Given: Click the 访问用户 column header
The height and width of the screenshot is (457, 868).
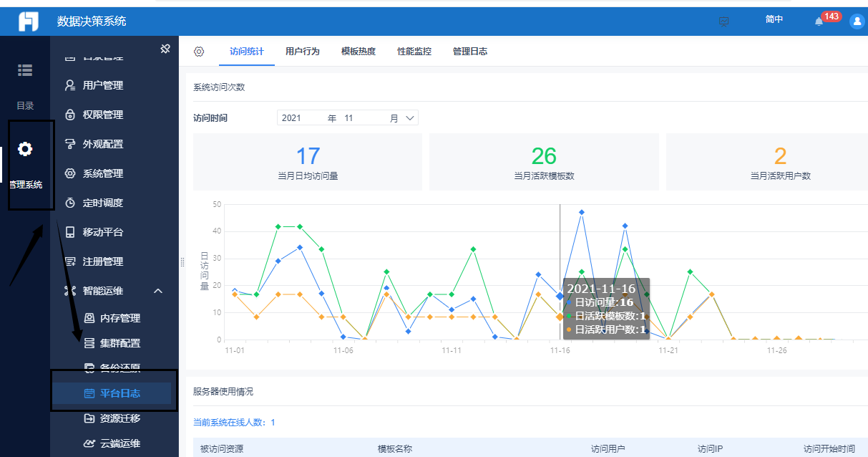Looking at the screenshot, I should pos(608,449).
